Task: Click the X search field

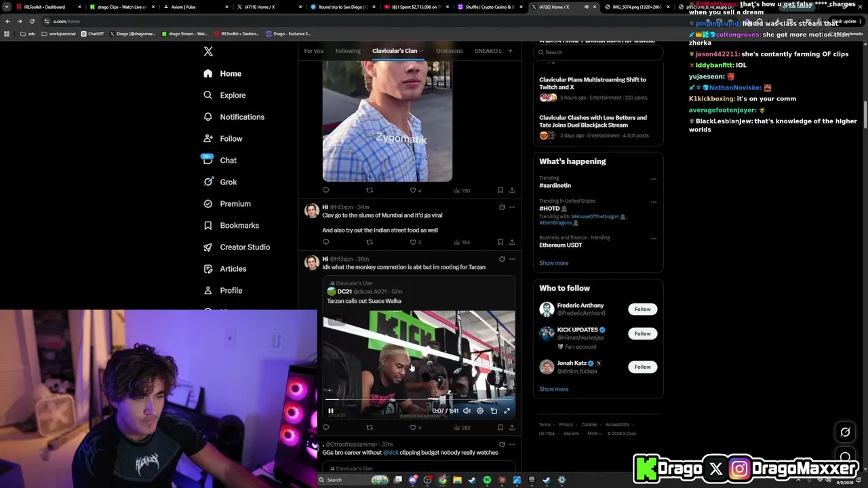Action: click(598, 52)
